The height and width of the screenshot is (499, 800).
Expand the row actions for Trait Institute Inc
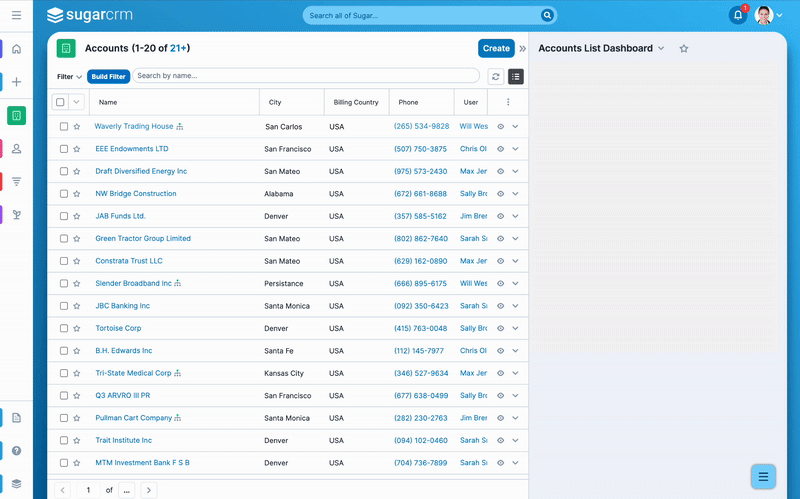[x=515, y=440]
